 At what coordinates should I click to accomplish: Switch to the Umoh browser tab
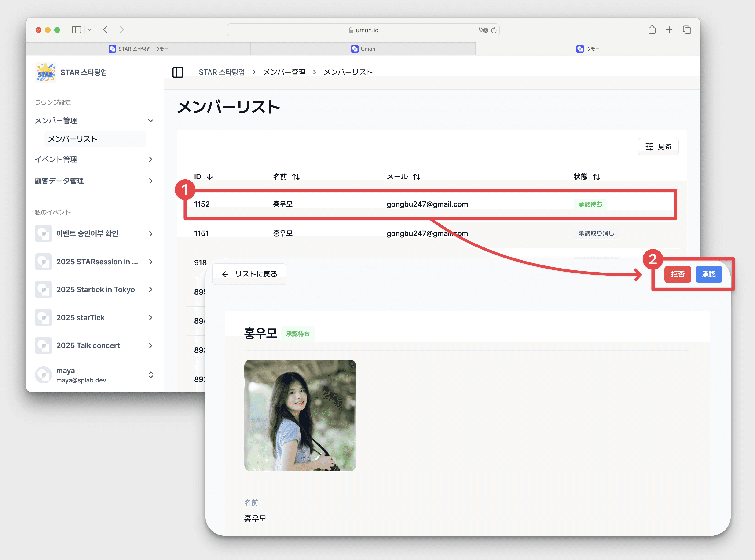[363, 49]
